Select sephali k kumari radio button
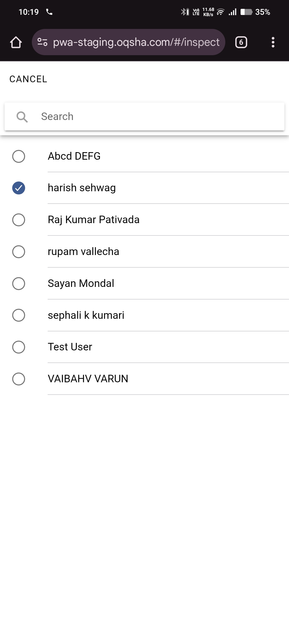289x644 pixels. [x=19, y=315]
